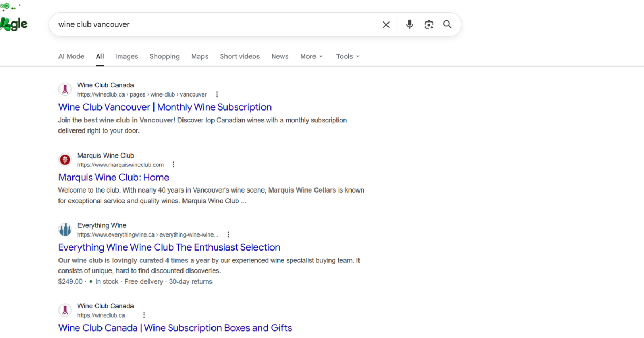Open Everything Wine Wine Club Enthusiast Selection link
Image resolution: width=644 pixels, height=338 pixels.
pyautogui.click(x=170, y=247)
